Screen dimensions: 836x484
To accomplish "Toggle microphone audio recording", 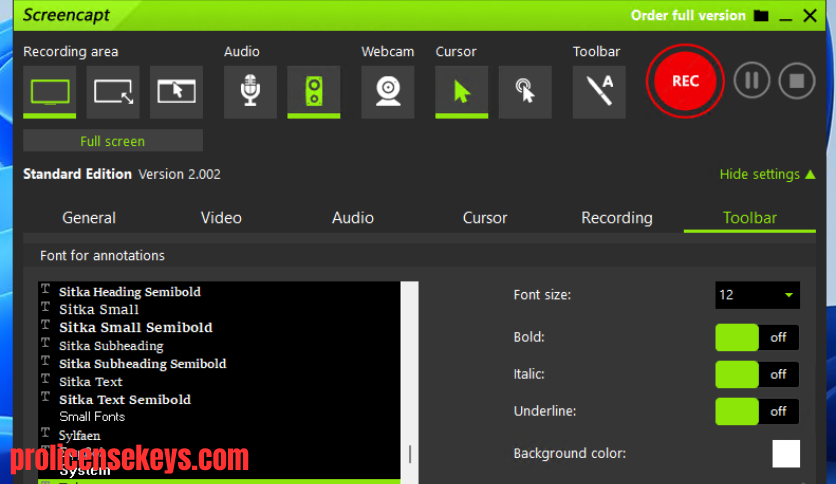I will (250, 92).
